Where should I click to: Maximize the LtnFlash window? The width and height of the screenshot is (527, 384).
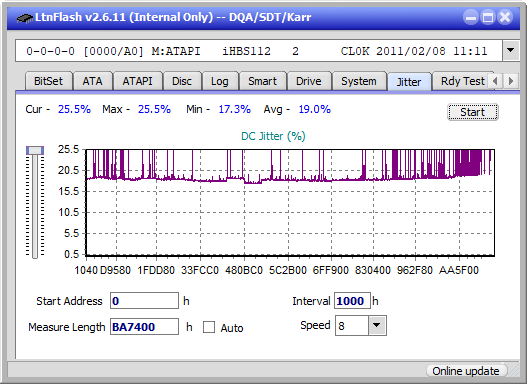coord(488,17)
